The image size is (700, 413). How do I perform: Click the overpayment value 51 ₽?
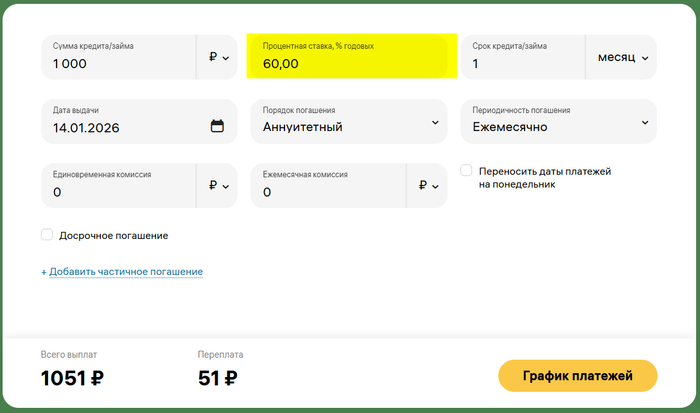218,378
